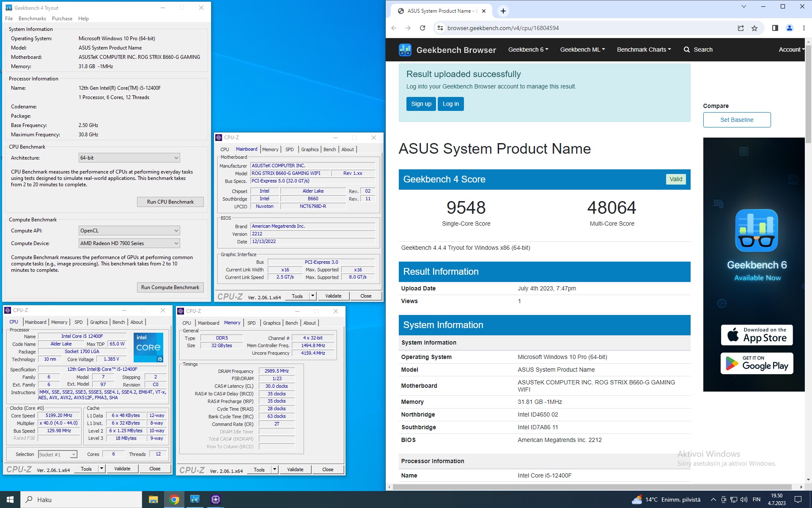
Task: Open Help menu in Geekbench 4
Action: [84, 19]
